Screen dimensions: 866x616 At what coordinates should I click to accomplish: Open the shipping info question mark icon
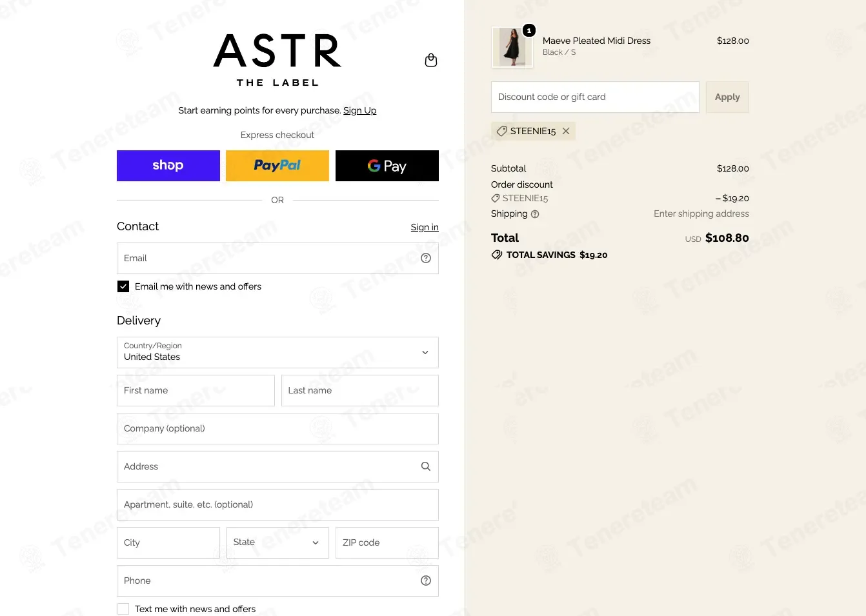[x=535, y=214]
